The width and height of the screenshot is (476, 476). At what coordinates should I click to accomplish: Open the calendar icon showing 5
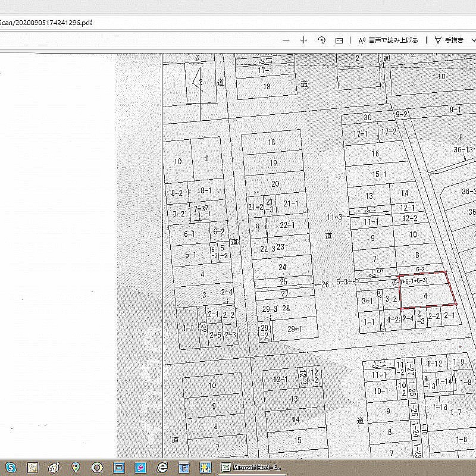coord(183,468)
